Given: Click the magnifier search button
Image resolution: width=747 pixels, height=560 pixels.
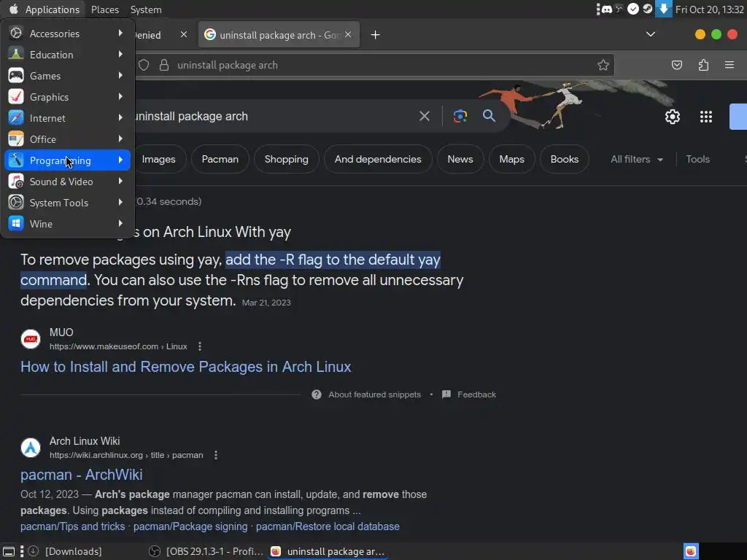Looking at the screenshot, I should tap(489, 116).
